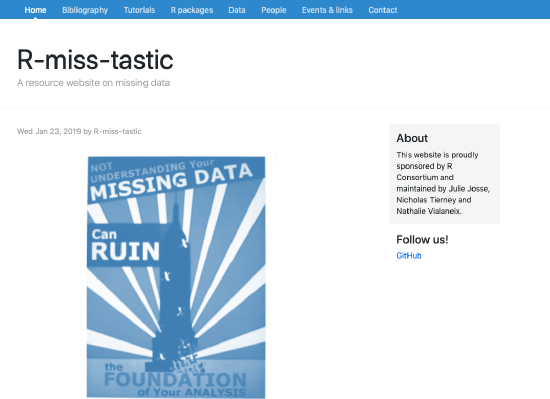Click the R-miss-tastic site title
The image size is (550, 399).
coord(95,60)
